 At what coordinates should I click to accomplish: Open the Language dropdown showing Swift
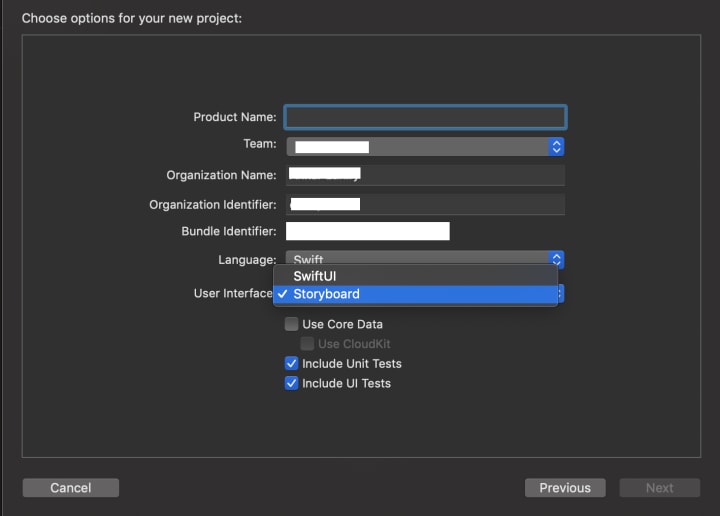(x=418, y=259)
